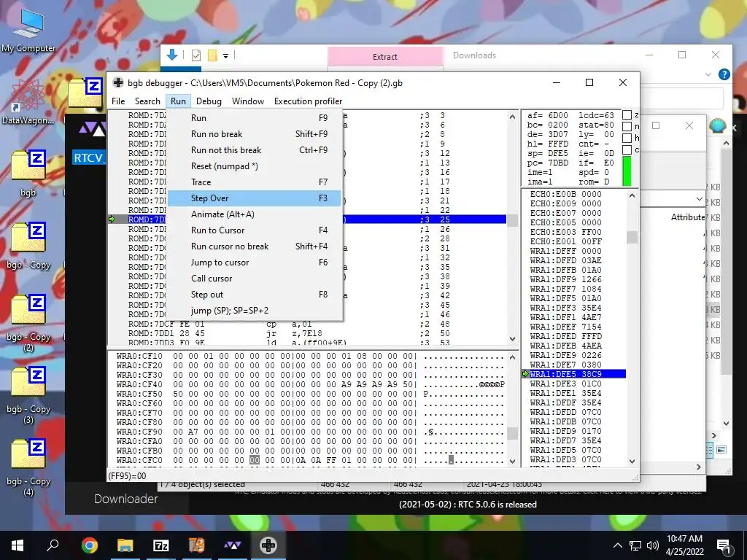This screenshot has height=560, width=747.
Task: Open My Computer desktop icon
Action: 28,29
